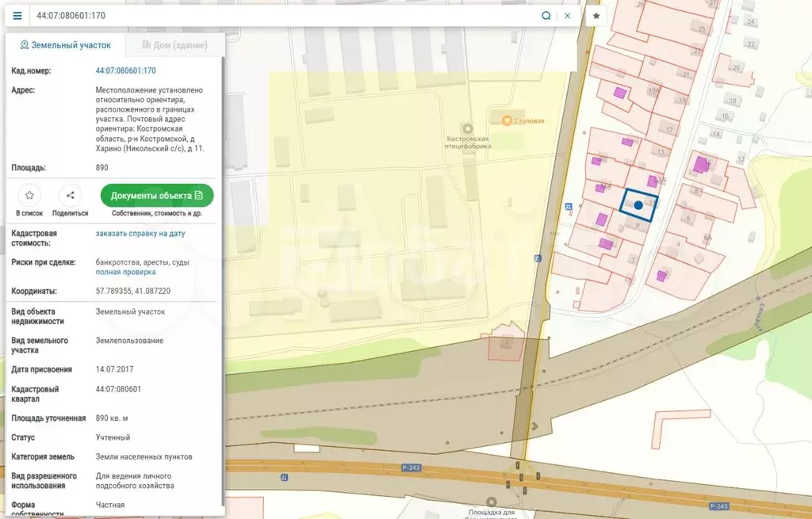Click coordinates value 57.789355, 41.087220

tap(133, 292)
